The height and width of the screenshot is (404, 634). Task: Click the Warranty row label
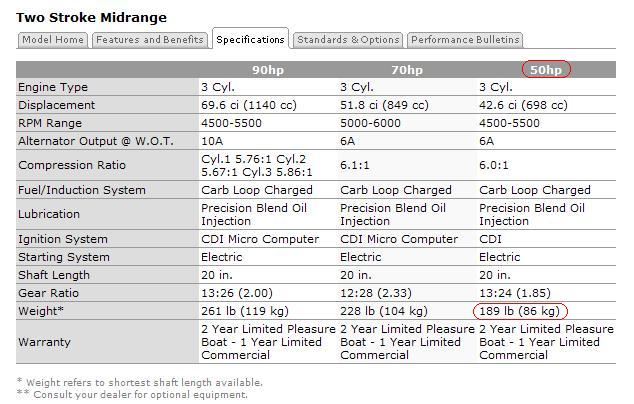coord(45,341)
